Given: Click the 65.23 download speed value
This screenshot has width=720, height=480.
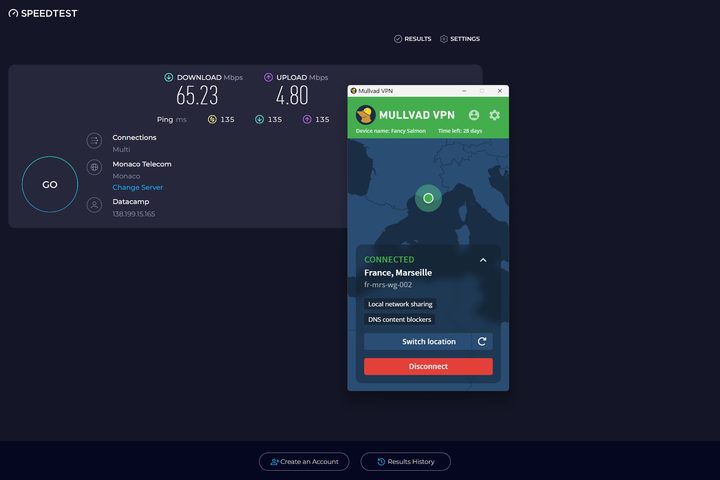Looking at the screenshot, I should pos(197,96).
